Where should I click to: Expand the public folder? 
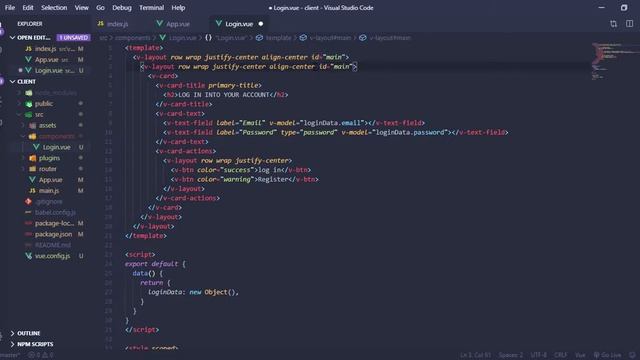coord(19,104)
